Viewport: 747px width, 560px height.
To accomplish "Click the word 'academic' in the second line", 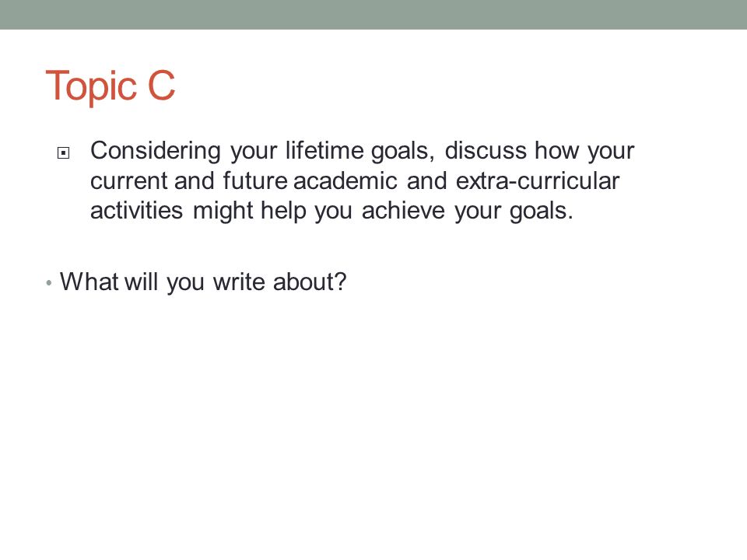I will (x=345, y=181).
